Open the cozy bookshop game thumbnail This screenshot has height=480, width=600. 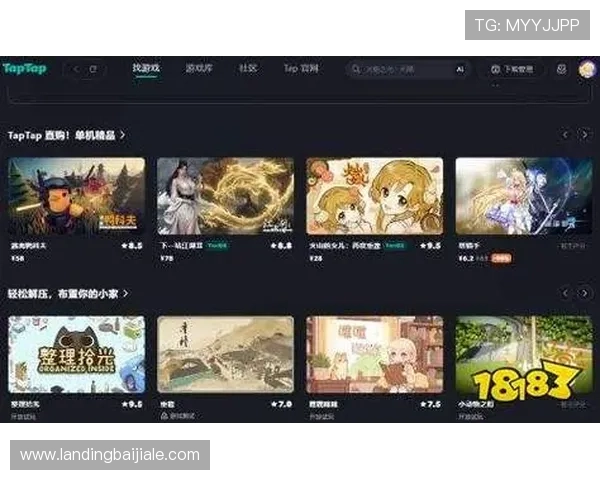click(x=375, y=354)
